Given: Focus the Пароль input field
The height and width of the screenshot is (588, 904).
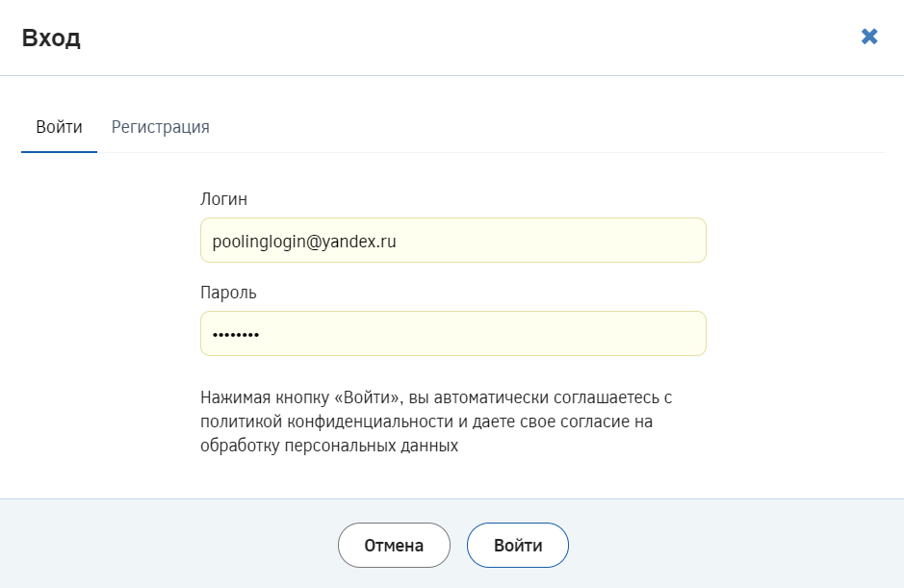Looking at the screenshot, I should click(452, 334).
